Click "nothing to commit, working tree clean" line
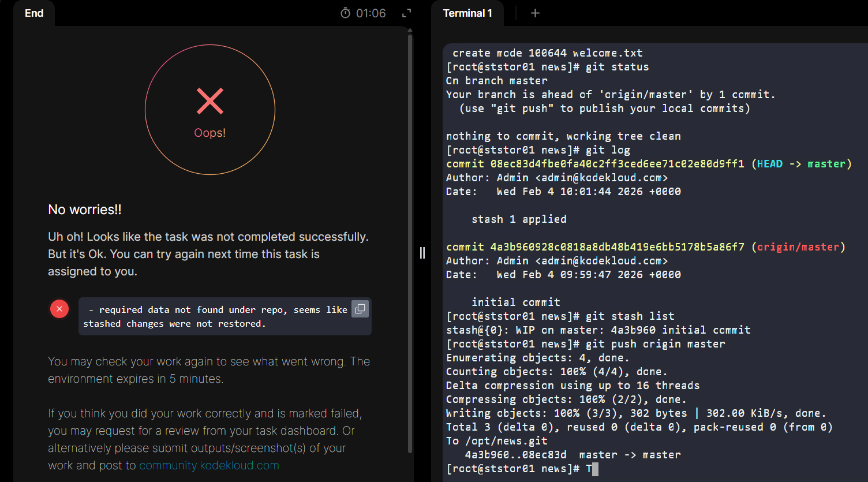Image resolution: width=868 pixels, height=482 pixels. (x=563, y=136)
